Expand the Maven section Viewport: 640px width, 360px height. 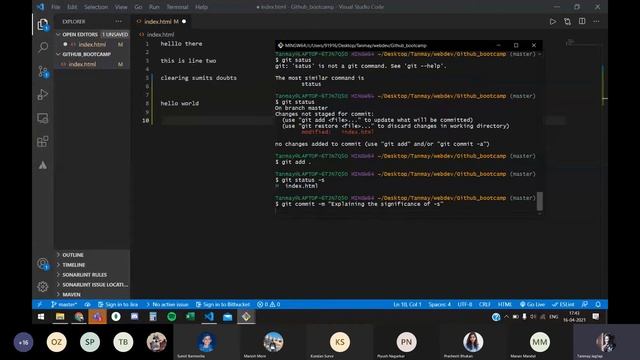pos(92,294)
